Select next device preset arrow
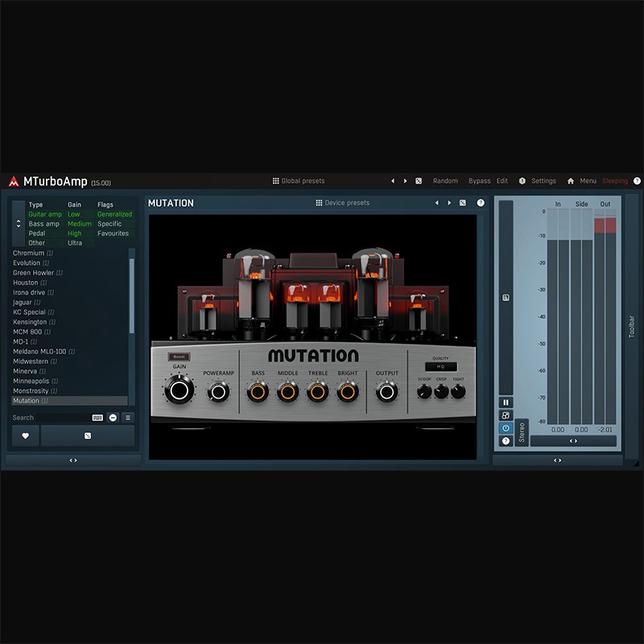 click(x=449, y=203)
